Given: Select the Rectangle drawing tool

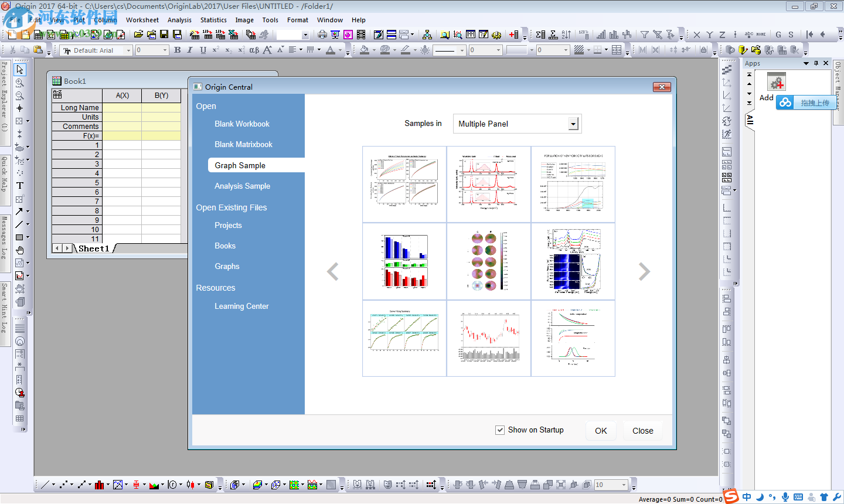Looking at the screenshot, I should point(19,237).
